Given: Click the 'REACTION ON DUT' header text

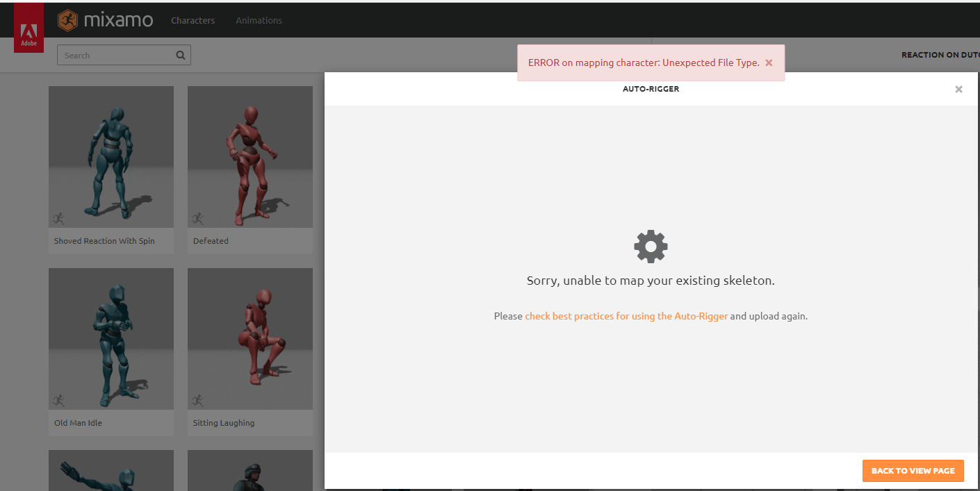Looking at the screenshot, I should tap(940, 55).
